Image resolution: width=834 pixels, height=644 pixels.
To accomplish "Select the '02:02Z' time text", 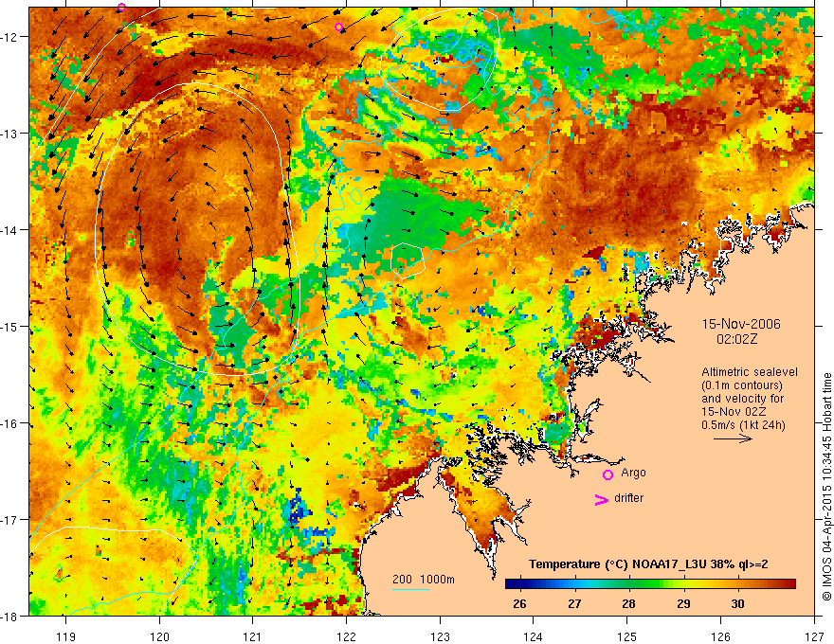I will tap(736, 339).
